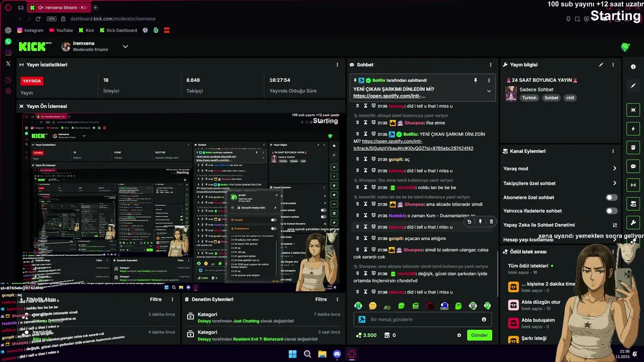
Task: Edit stream info with the Yayın bilgisi pencil
Action: (x=601, y=65)
